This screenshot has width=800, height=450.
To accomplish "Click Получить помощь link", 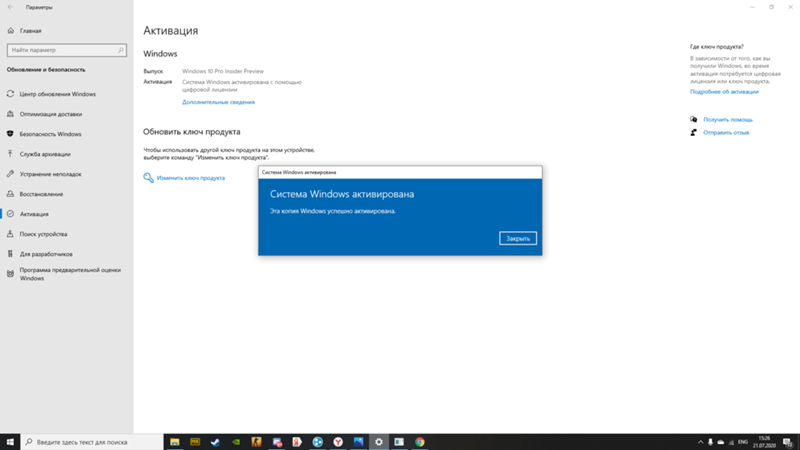I will 728,119.
